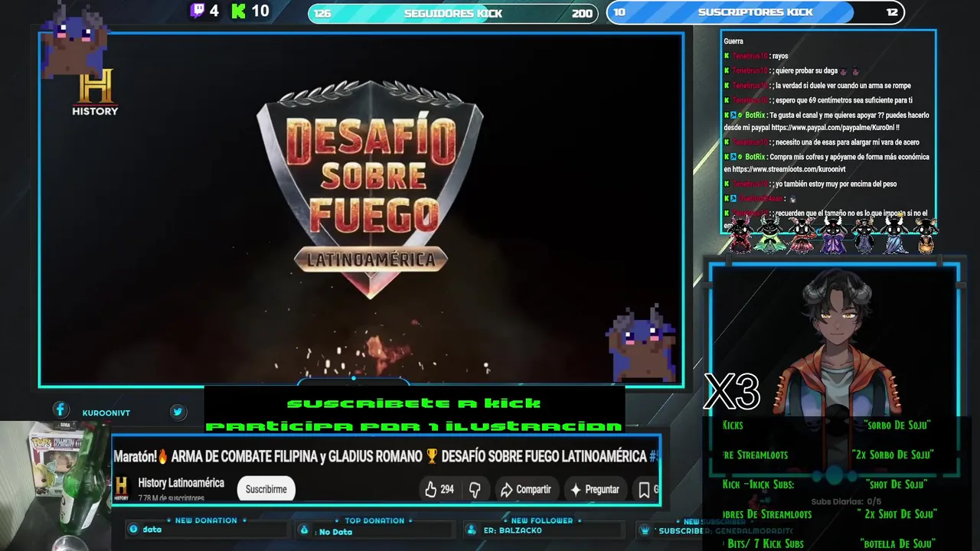Click the red-dressed chibi avatar under chat

tap(740, 233)
